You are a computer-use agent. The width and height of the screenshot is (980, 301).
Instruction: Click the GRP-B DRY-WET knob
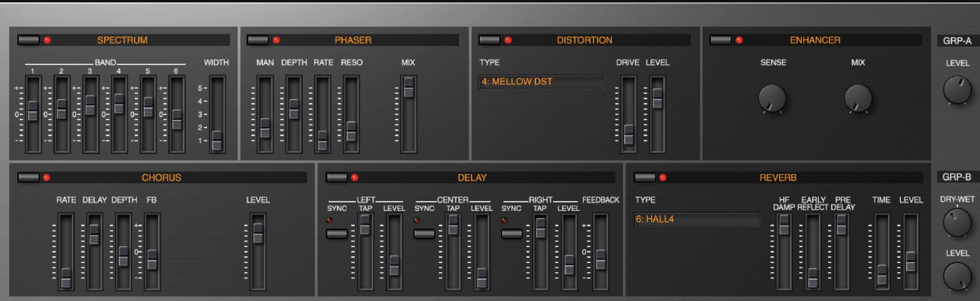(x=957, y=223)
